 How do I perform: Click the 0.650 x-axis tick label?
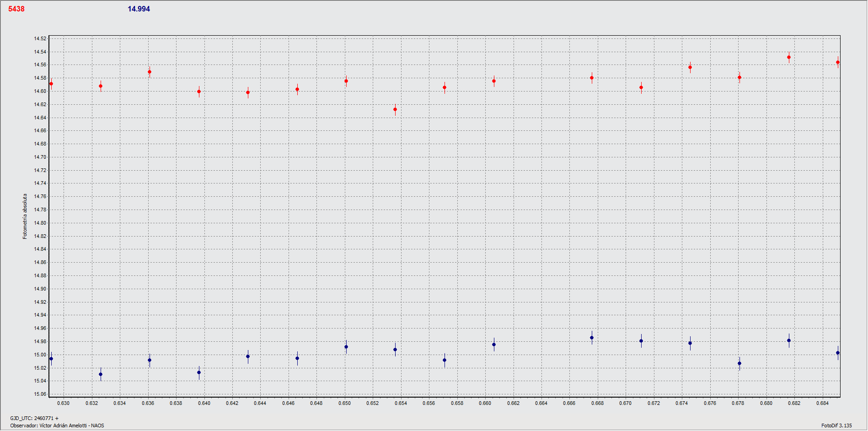tap(344, 403)
